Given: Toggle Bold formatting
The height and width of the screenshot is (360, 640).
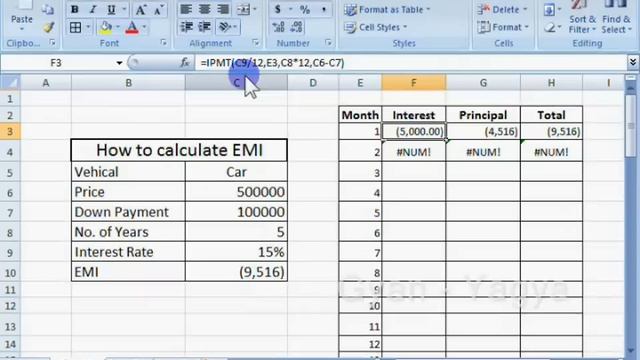Looking at the screenshot, I should tap(75, 9).
